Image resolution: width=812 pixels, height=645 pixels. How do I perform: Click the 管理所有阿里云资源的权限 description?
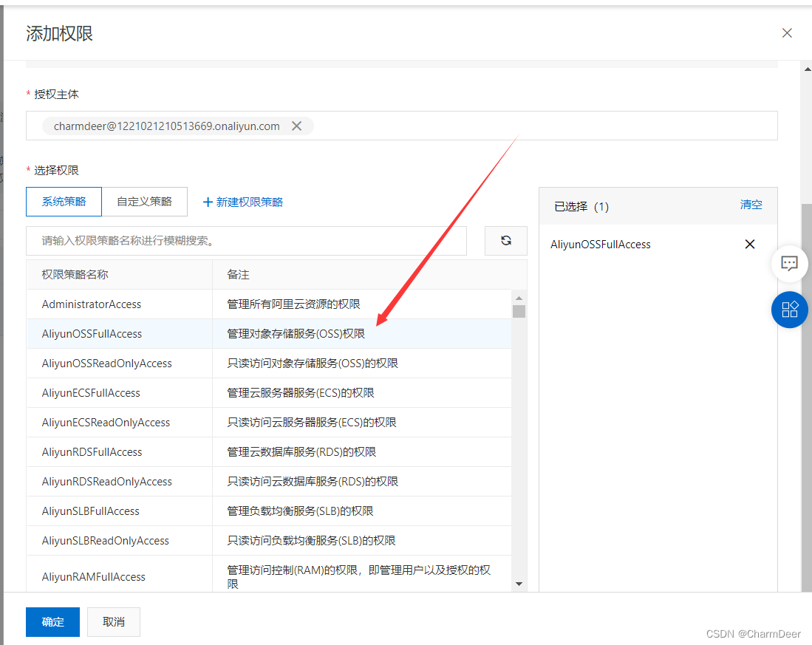[x=293, y=304]
